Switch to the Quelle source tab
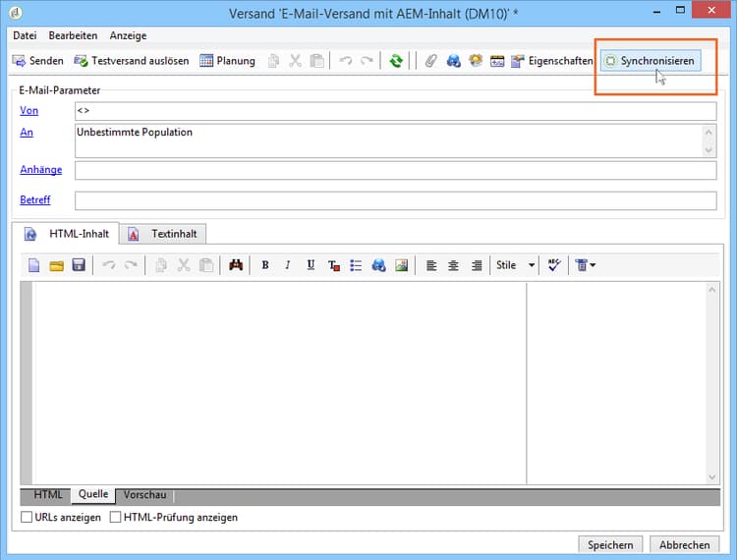Screen dimensions: 737x560 click(93, 494)
